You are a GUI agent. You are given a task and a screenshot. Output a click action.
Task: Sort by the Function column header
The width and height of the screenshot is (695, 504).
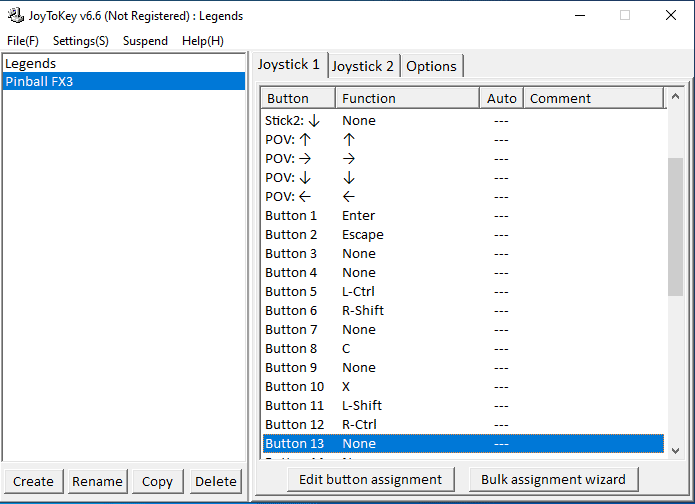coord(407,98)
